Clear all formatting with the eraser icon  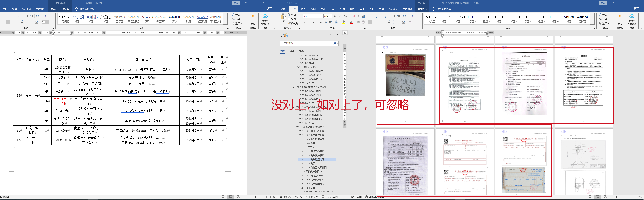(354, 16)
